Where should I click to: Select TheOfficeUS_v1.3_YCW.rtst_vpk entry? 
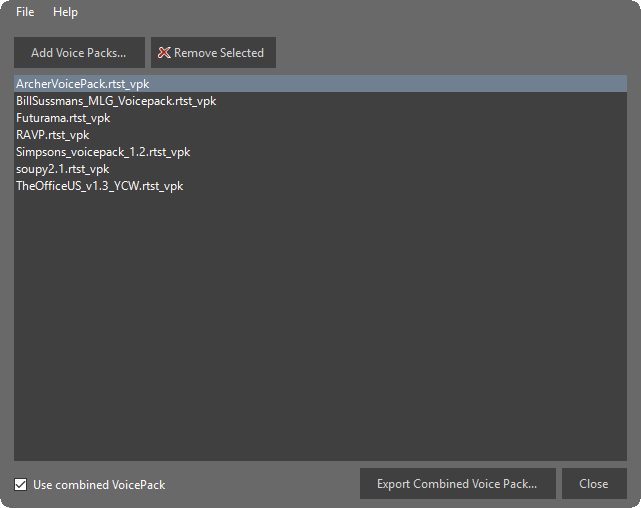click(x=320, y=186)
